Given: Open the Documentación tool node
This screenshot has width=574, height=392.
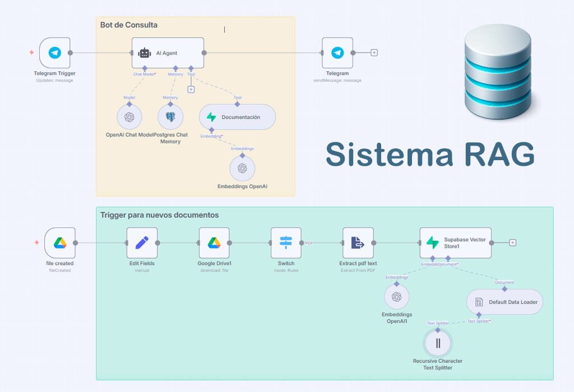Looking at the screenshot, I should pos(237,117).
